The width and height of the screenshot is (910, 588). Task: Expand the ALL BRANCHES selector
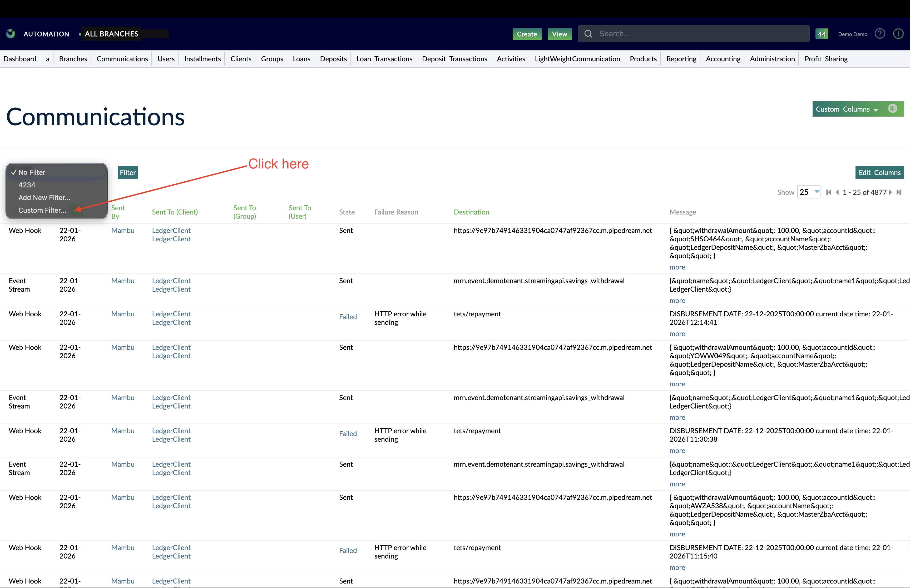click(111, 34)
